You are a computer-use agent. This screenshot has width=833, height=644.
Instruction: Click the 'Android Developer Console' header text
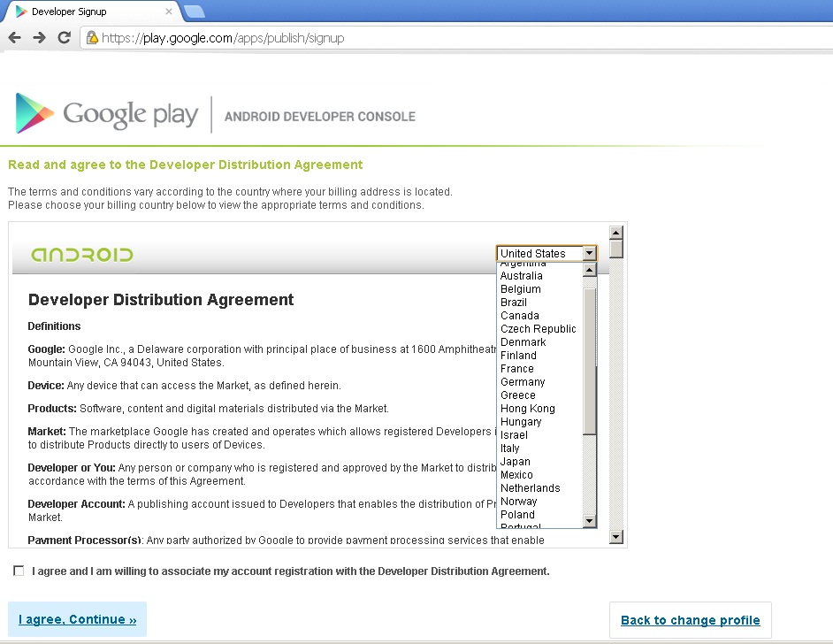pos(320,117)
